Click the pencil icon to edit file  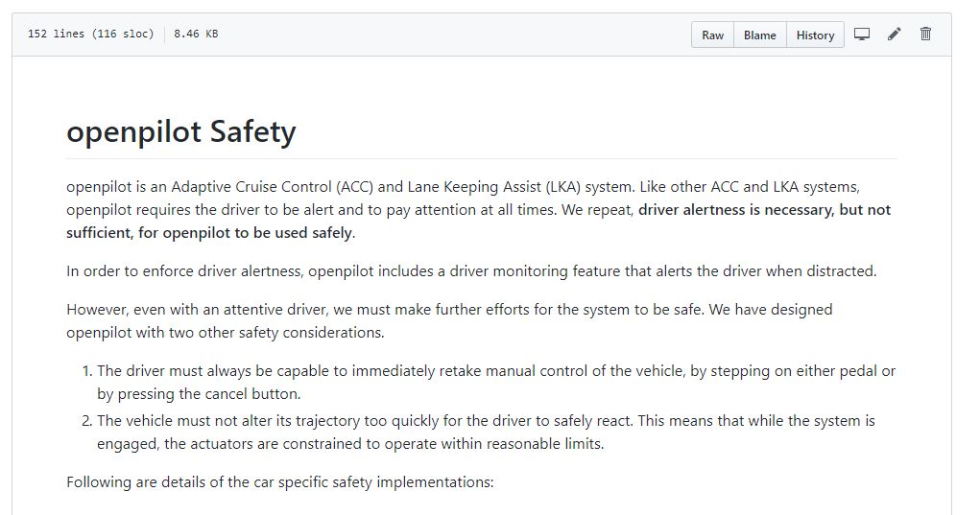[x=895, y=35]
